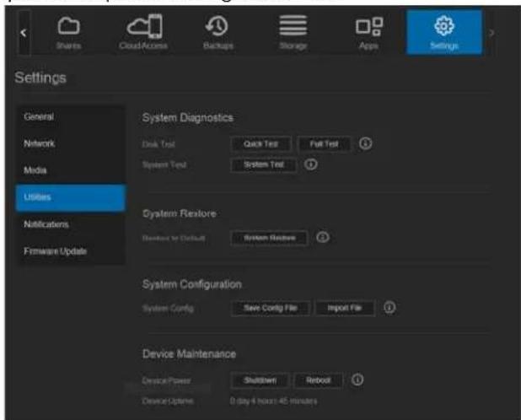The height and width of the screenshot is (420, 521).
Task: Show info for System Config
Action: point(389,307)
